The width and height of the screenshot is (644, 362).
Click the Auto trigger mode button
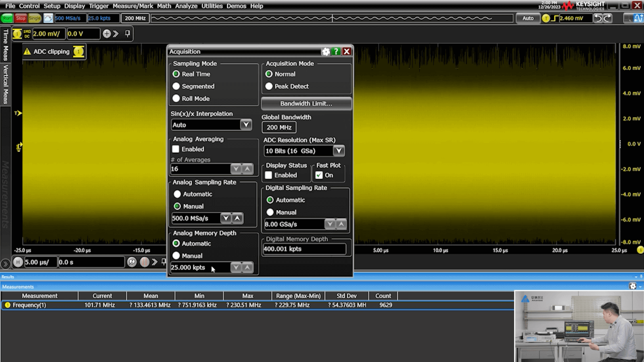tap(528, 18)
